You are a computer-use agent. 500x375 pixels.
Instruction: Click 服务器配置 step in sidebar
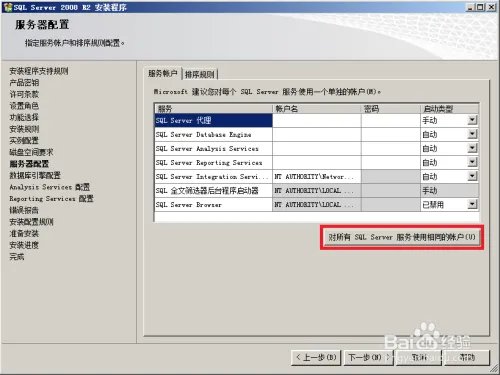(x=29, y=164)
